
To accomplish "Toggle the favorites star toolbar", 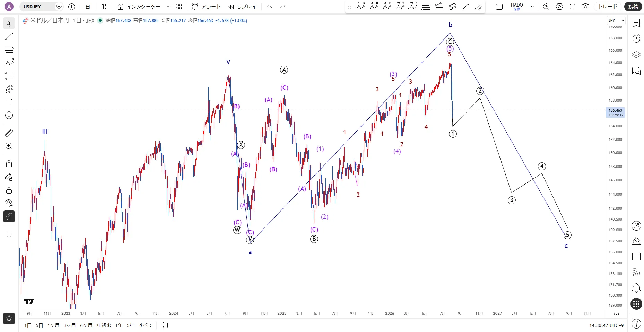I will point(9,318).
